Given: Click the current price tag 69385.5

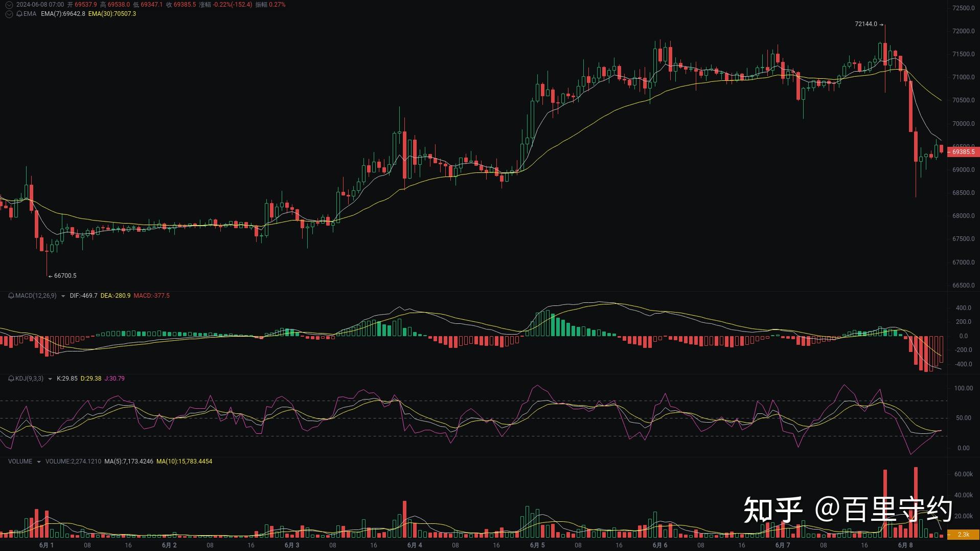Looking at the screenshot, I should (x=964, y=152).
